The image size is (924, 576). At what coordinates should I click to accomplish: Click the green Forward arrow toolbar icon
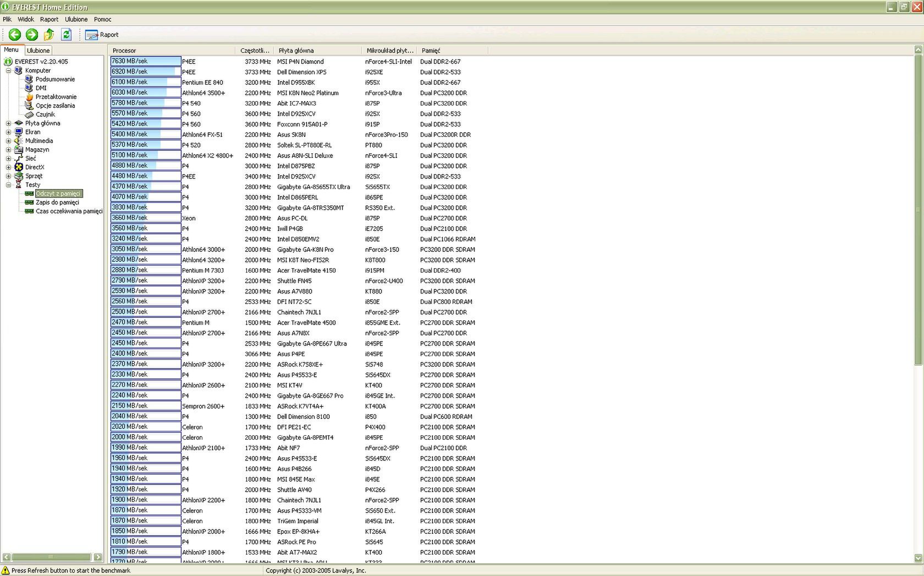coord(32,35)
